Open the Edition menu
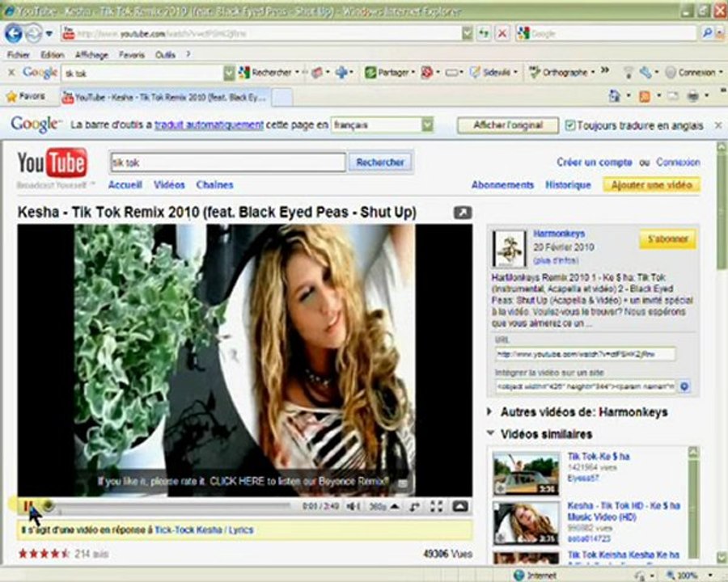Screen dimensions: 728x582 (53, 55)
